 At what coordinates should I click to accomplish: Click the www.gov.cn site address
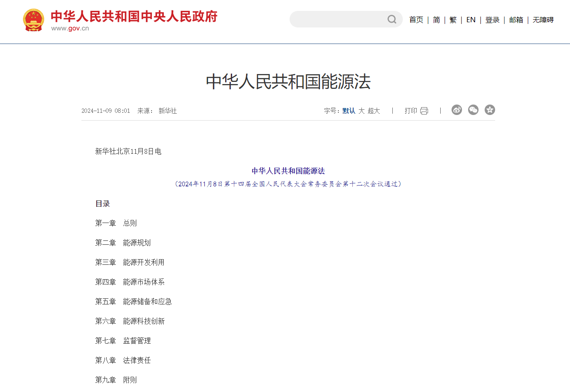(x=70, y=29)
